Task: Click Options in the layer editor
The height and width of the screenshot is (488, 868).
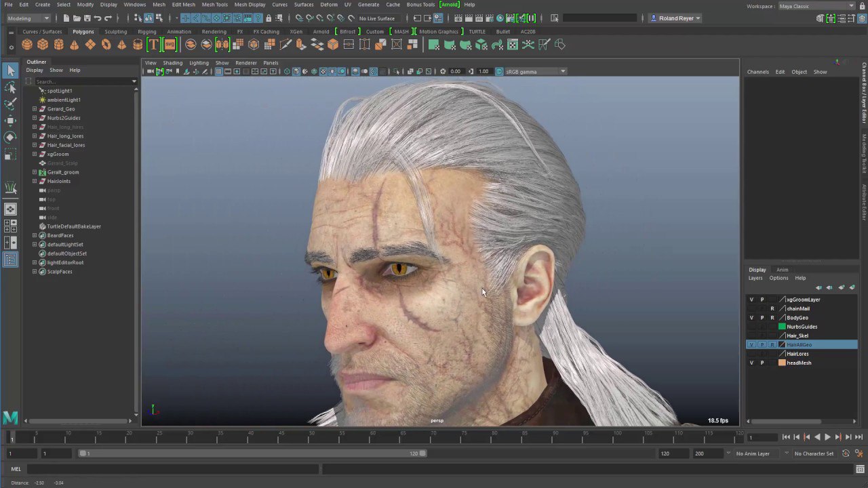Action: click(x=778, y=278)
